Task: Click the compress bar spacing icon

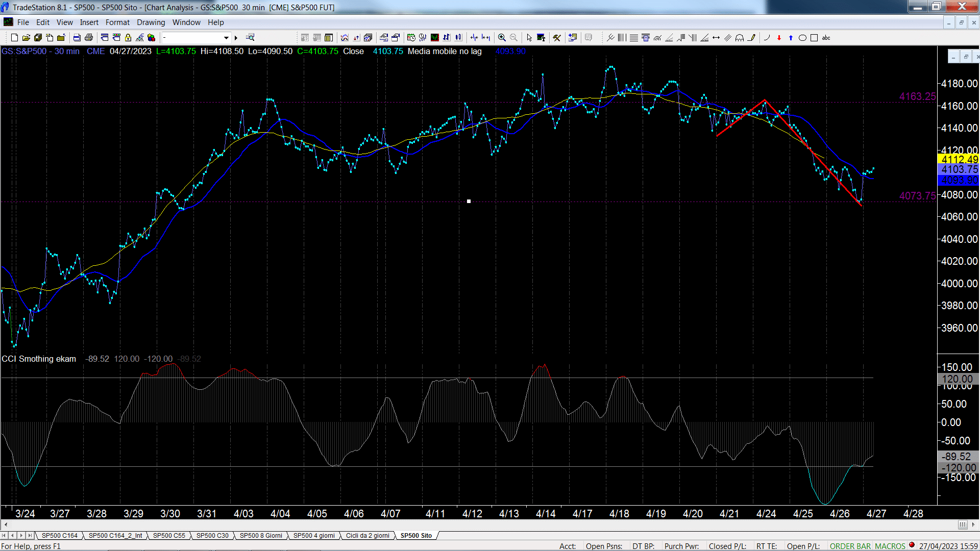Action: (474, 38)
